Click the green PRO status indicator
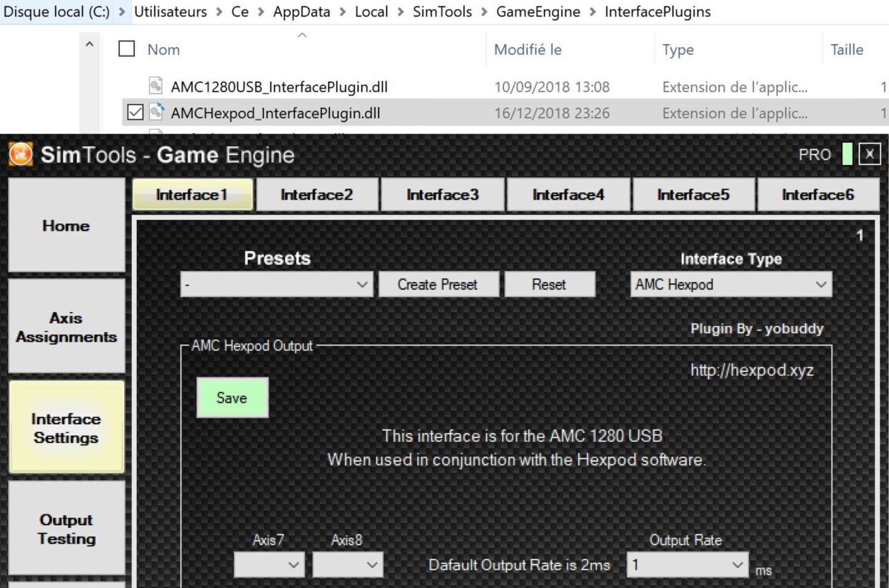 pyautogui.click(x=847, y=155)
